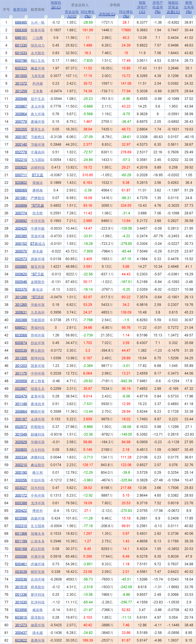Expand the 股票简称 column filter arrow

tap(45, 17)
